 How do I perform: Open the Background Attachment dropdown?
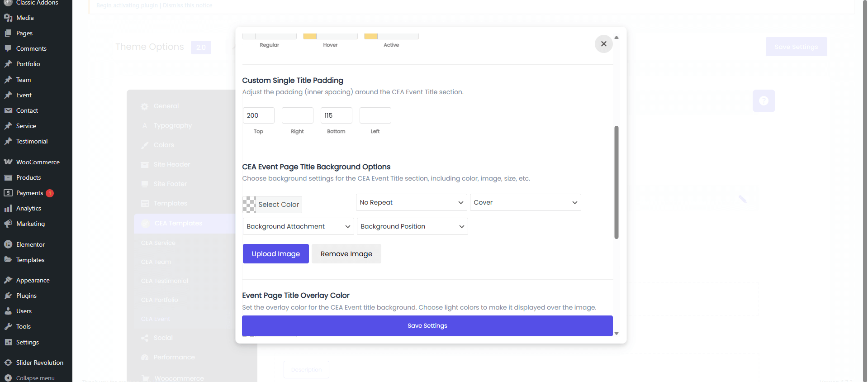point(298,226)
